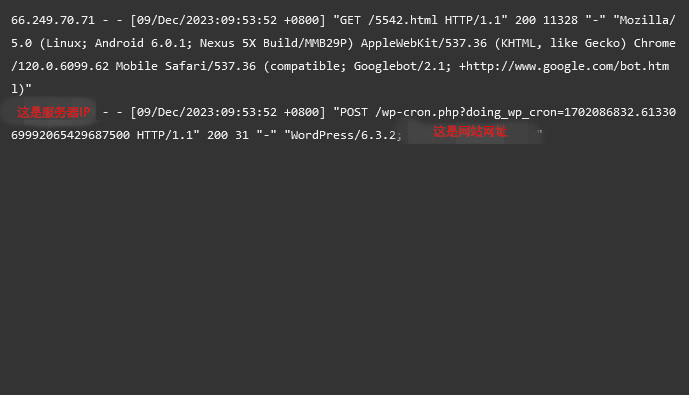Click the Nexus 5X Build/MMB29P text
The image size is (689, 395).
point(275,43)
